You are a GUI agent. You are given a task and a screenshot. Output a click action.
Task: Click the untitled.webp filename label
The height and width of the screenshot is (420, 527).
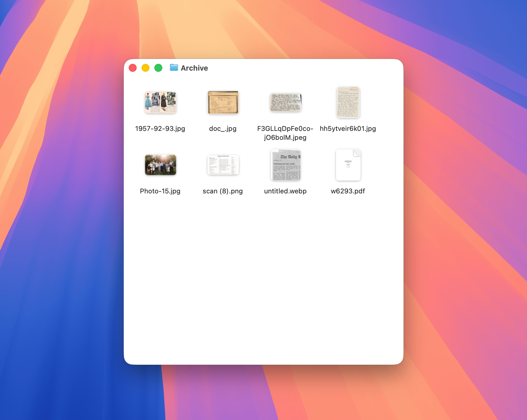coord(285,191)
